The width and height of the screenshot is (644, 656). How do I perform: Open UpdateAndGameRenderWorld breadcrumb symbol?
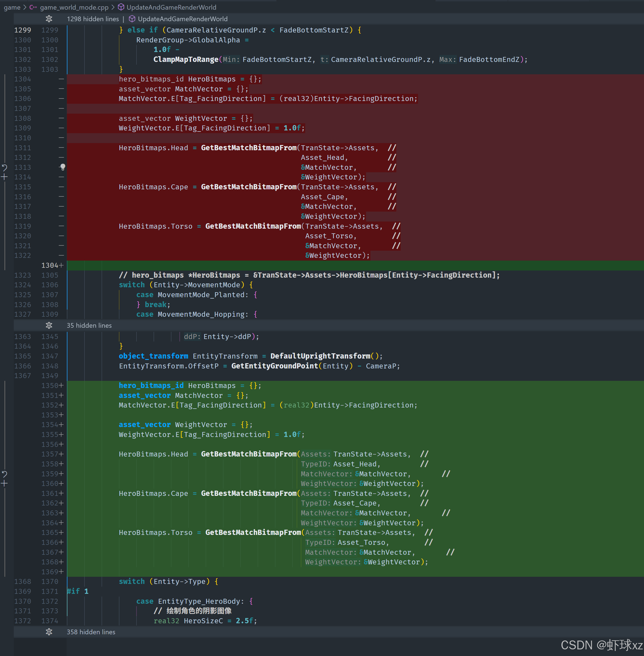(171, 7)
